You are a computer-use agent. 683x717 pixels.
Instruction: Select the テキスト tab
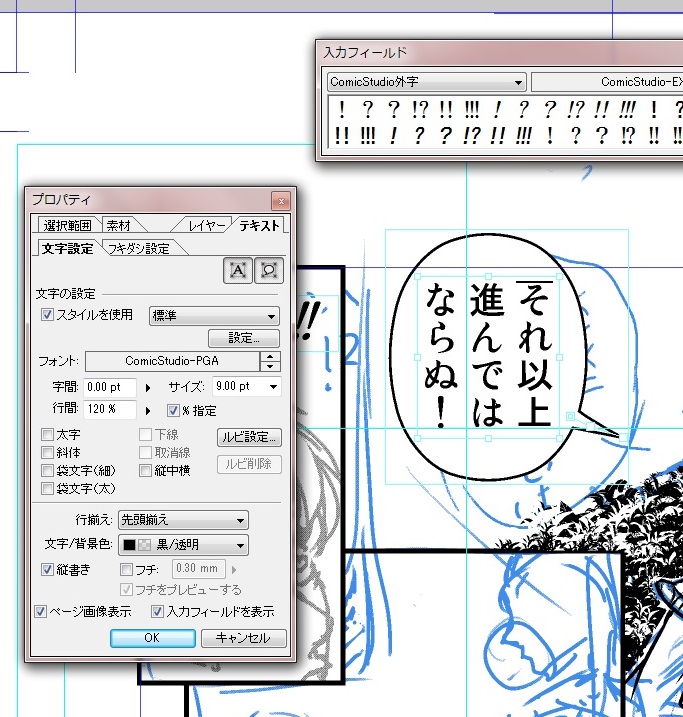coord(259,225)
